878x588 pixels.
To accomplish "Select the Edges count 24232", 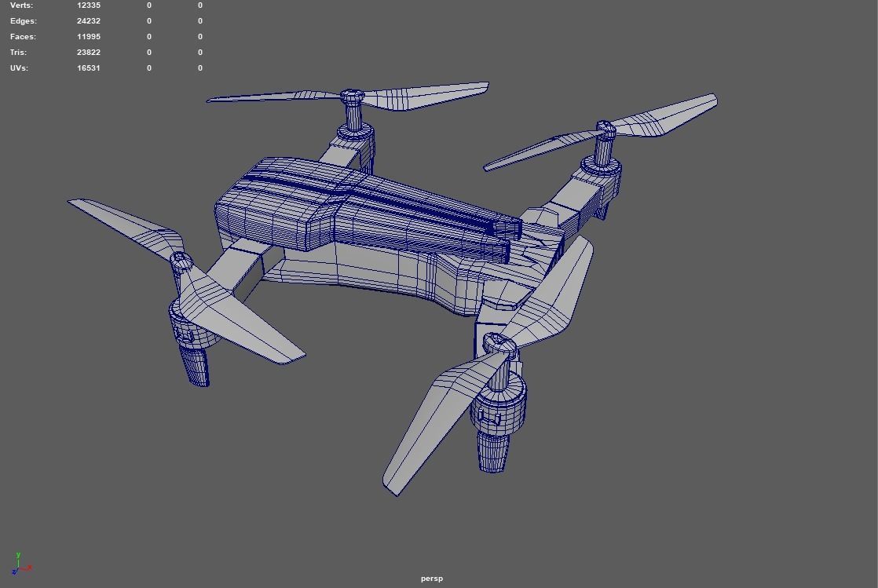I will pos(89,20).
